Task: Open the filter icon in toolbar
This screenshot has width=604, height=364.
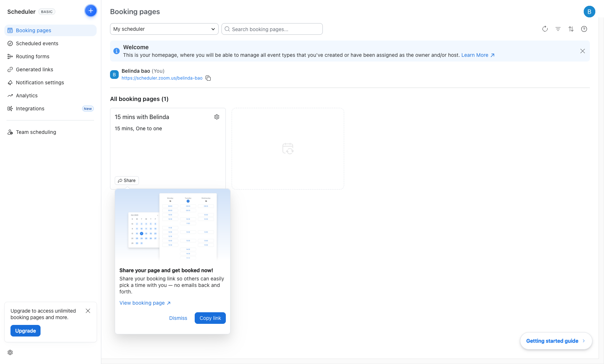Action: (558, 29)
